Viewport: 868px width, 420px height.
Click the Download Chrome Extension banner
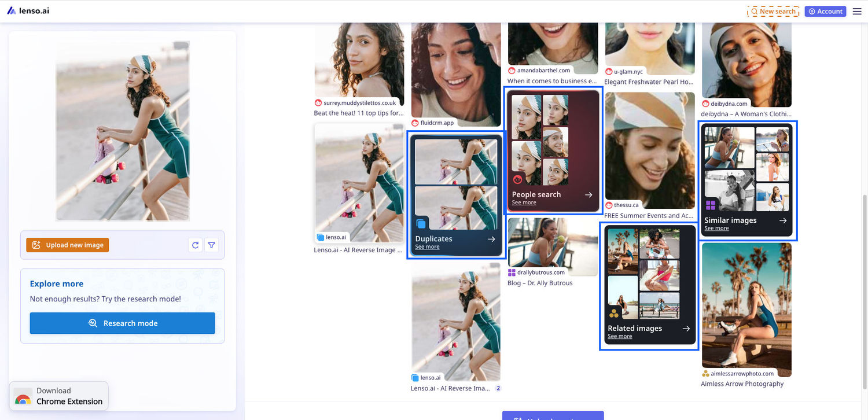59,396
